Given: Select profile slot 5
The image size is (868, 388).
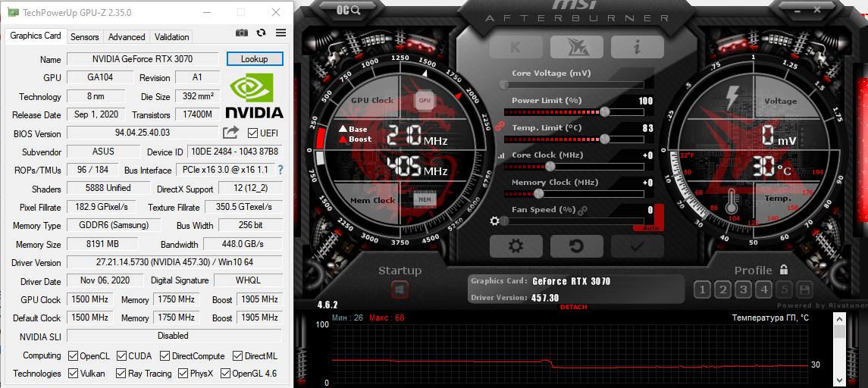Looking at the screenshot, I should coord(785,289).
